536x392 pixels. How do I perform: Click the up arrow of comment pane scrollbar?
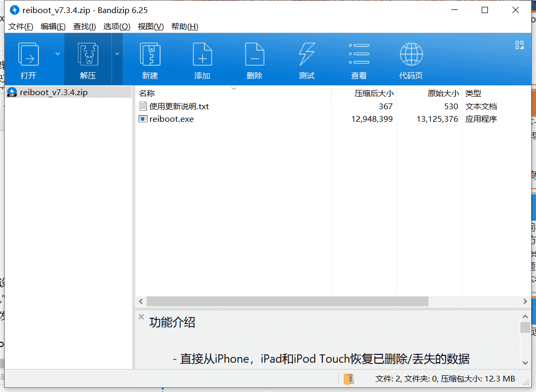coord(525,316)
